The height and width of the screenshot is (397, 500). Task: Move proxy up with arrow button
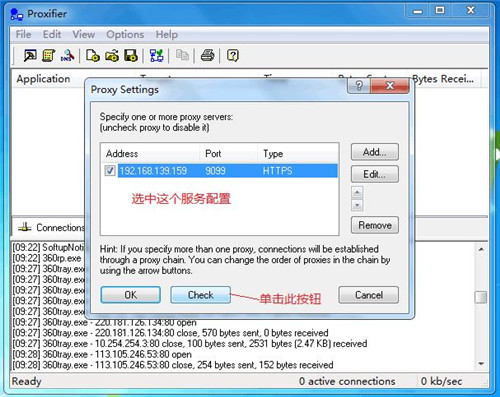coord(357,192)
